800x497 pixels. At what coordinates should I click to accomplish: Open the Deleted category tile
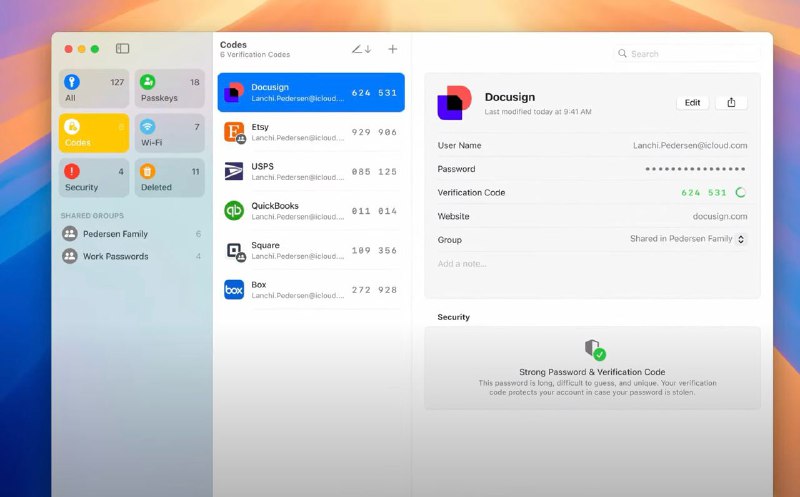pyautogui.click(x=170, y=178)
